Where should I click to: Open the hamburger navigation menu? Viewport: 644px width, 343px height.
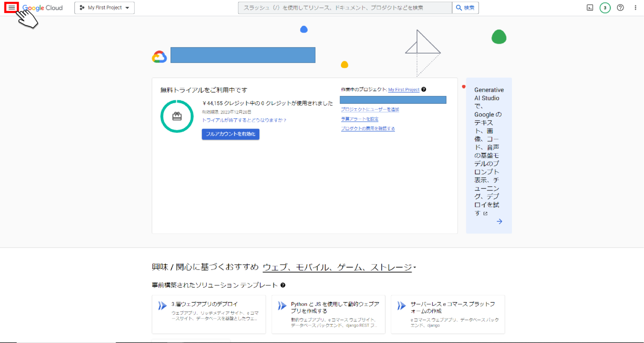point(12,7)
